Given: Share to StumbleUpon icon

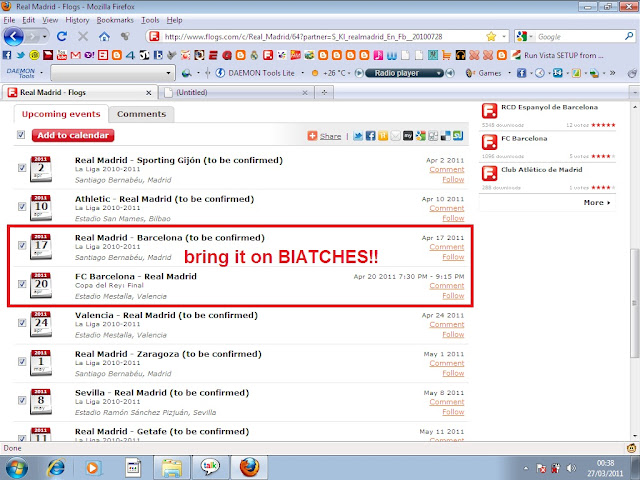Looking at the screenshot, I should (x=458, y=136).
